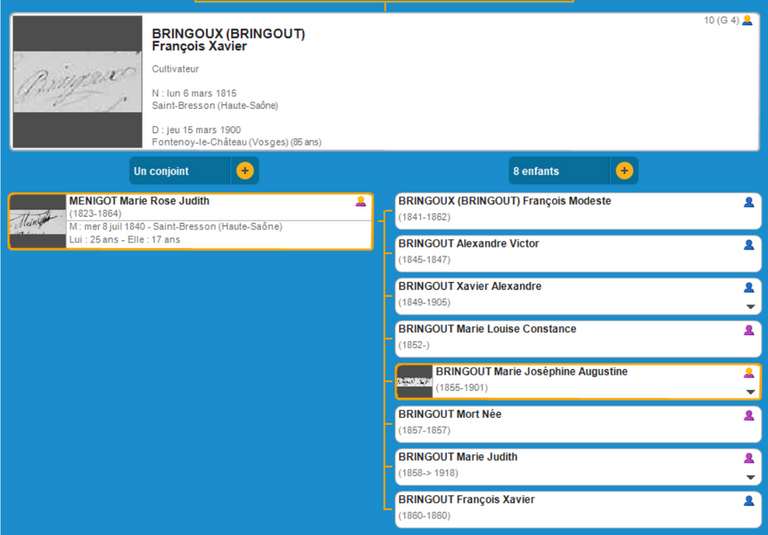This screenshot has width=768, height=535.
Task: Click the plus icon next to Un conjoint
Action: (245, 171)
